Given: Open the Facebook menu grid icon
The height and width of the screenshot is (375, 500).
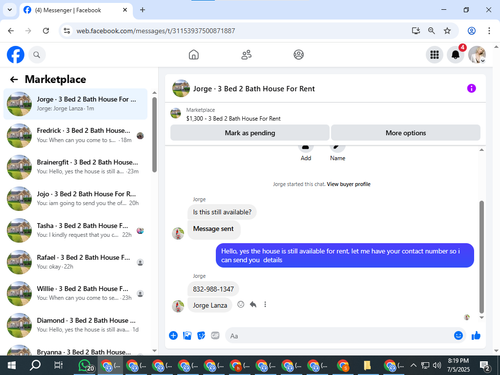Looking at the screenshot, I should (434, 55).
